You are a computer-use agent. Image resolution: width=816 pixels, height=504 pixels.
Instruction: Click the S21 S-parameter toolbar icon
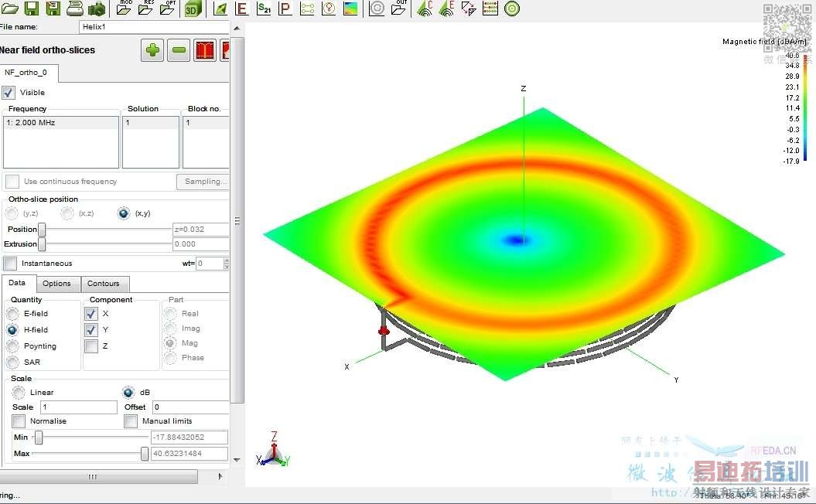264,9
